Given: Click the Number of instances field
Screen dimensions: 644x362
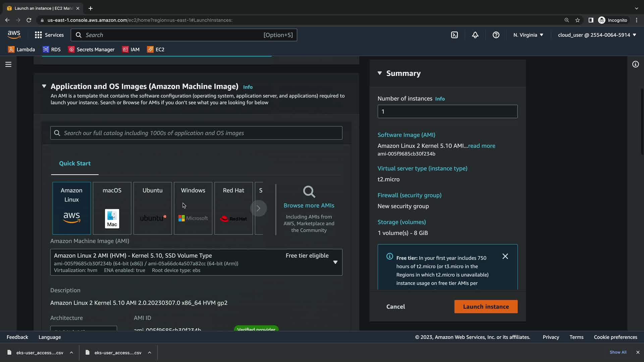Looking at the screenshot, I should 447,111.
